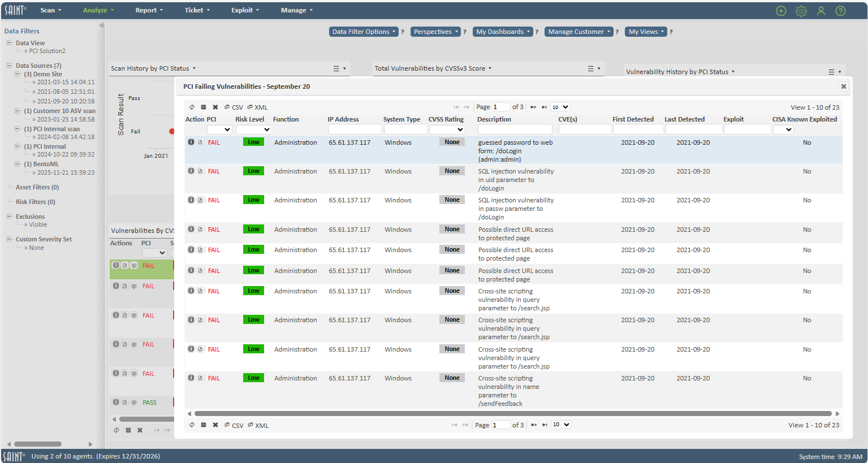This screenshot has width=868, height=463.
Task: Click the help question mark icon
Action: [x=840, y=10]
